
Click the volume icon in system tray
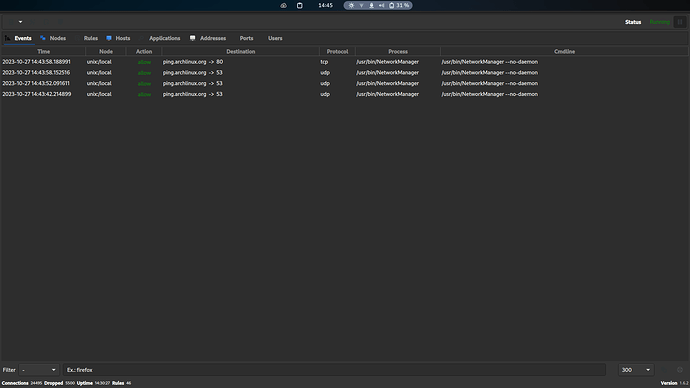[x=382, y=5]
